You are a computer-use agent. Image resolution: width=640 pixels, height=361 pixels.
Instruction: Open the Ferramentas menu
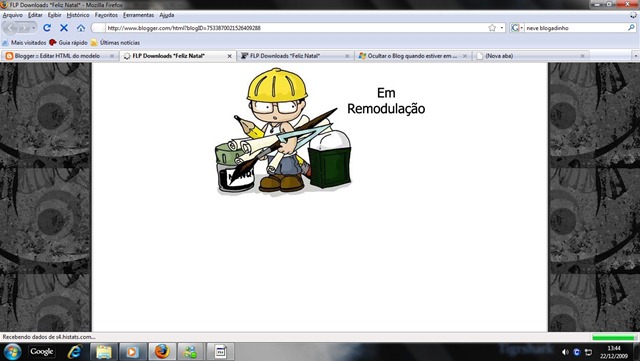tap(138, 15)
